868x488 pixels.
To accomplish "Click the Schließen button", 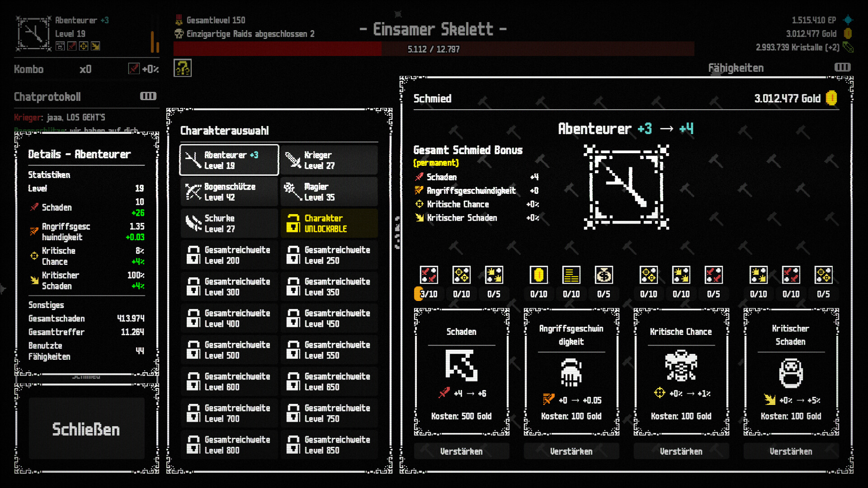I will [86, 428].
